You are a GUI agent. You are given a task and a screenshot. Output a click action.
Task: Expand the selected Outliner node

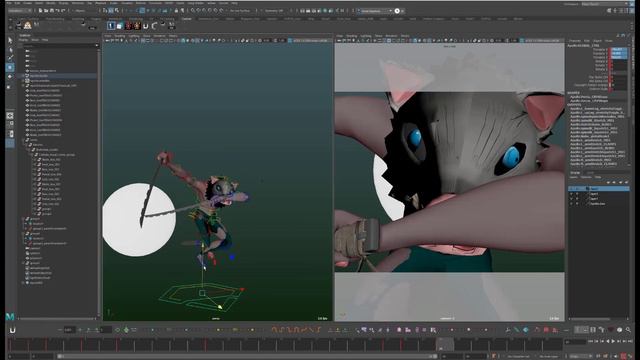pos(23,76)
